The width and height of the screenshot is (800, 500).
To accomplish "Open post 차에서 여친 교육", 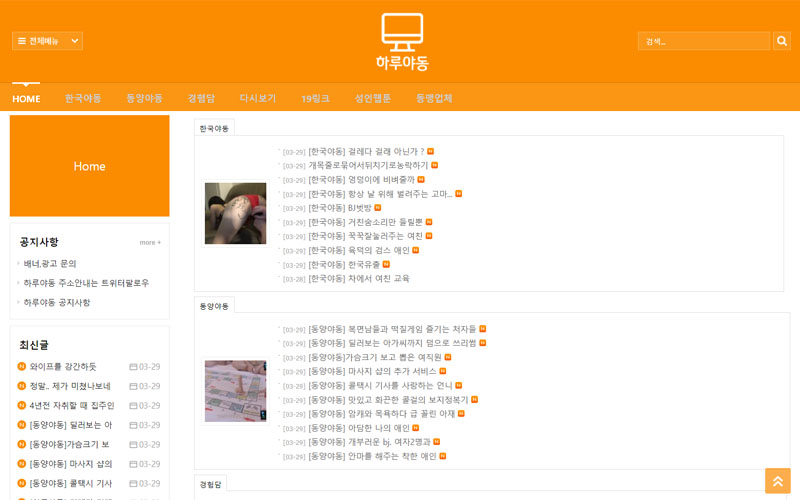I will pos(359,279).
